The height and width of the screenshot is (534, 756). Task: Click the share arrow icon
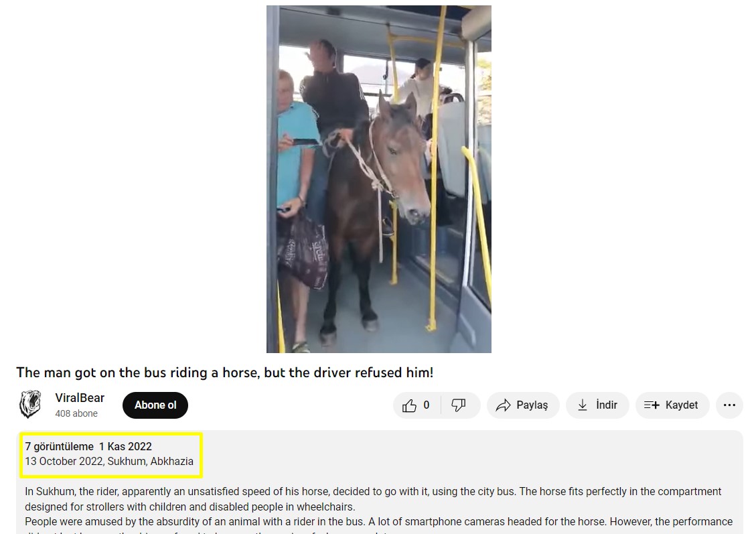pyautogui.click(x=503, y=405)
